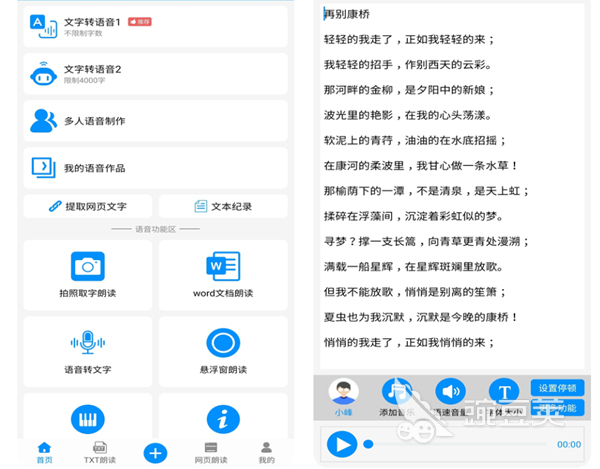Play the audio with play button
Screen dimensions: 600x469
342,444
